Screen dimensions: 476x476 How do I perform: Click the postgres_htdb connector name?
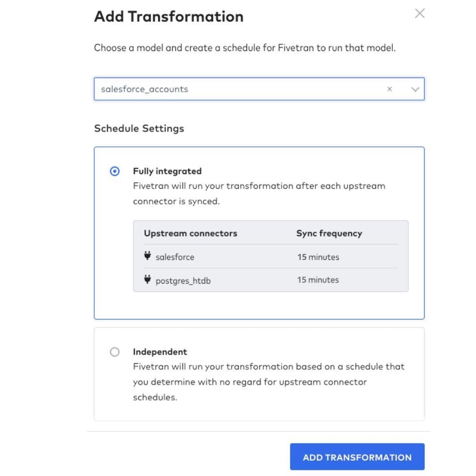click(x=183, y=281)
